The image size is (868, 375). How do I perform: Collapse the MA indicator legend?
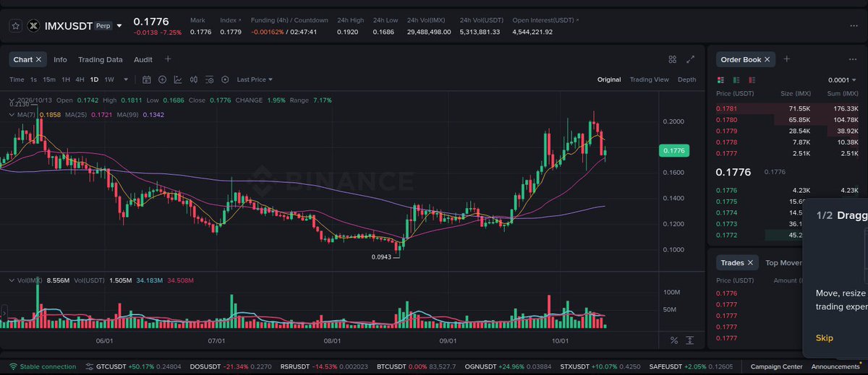tap(11, 115)
